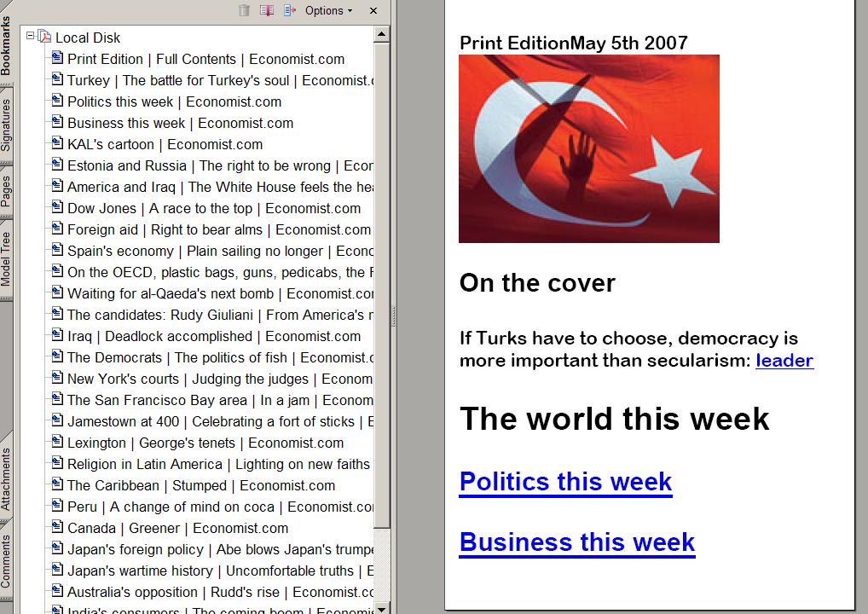The width and height of the screenshot is (868, 614).
Task: Click the delete bookmark trash icon
Action: point(244,10)
